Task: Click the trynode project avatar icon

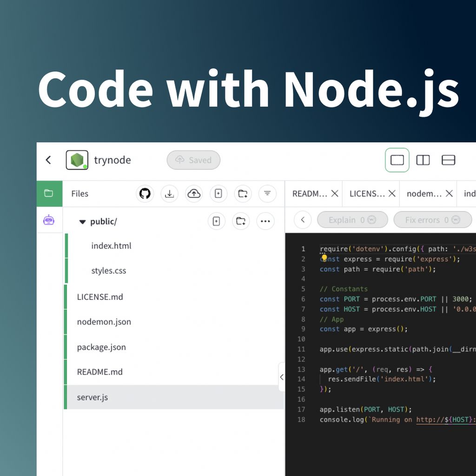Action: click(x=77, y=160)
